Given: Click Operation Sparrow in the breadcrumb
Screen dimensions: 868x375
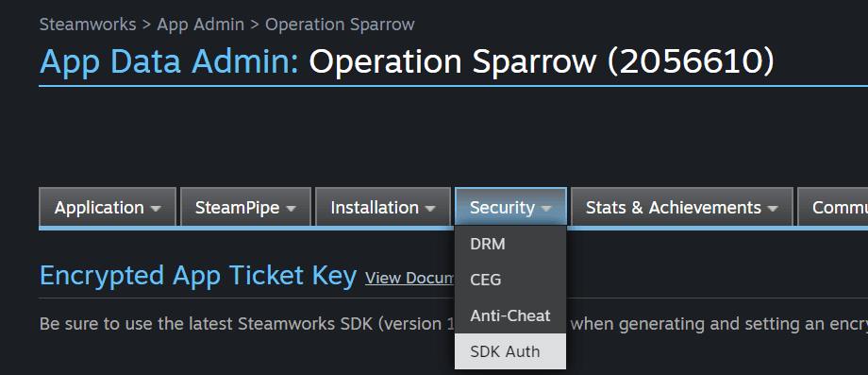Looking at the screenshot, I should click(340, 25).
